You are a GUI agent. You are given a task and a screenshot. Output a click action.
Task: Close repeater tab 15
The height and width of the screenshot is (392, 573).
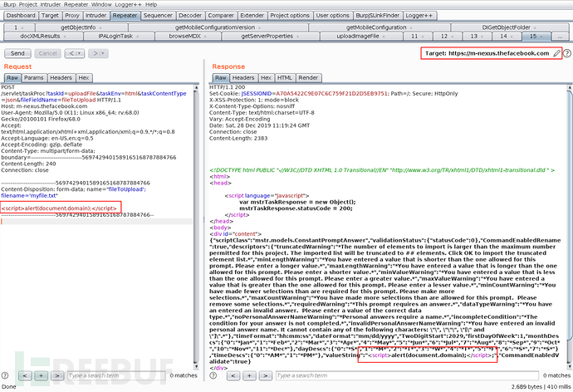point(541,37)
